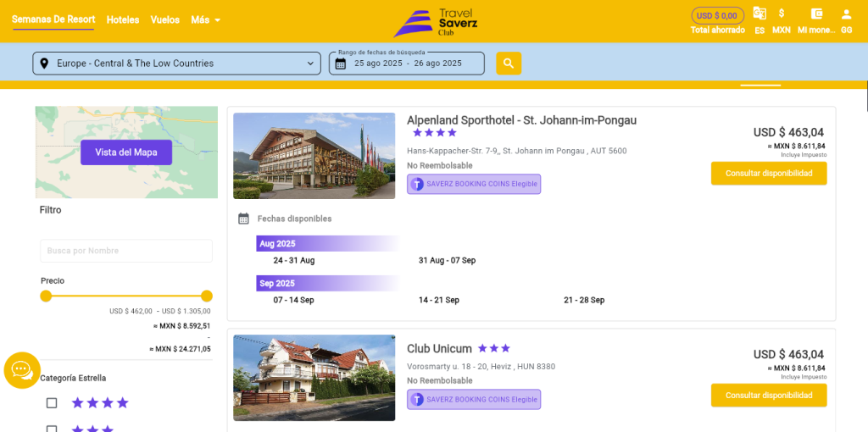This screenshot has width=868, height=432.
Task: Open the Alpenland Sporthotel photo thumbnail
Action: [x=314, y=156]
